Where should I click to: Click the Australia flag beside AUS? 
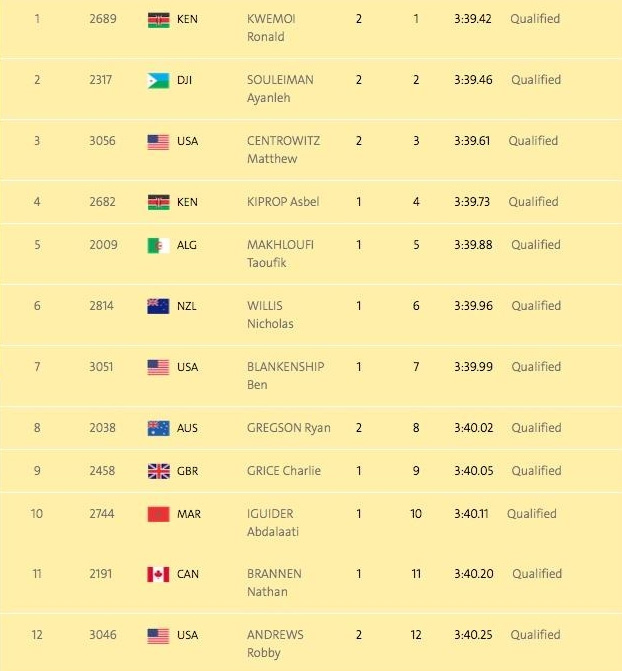[158, 428]
